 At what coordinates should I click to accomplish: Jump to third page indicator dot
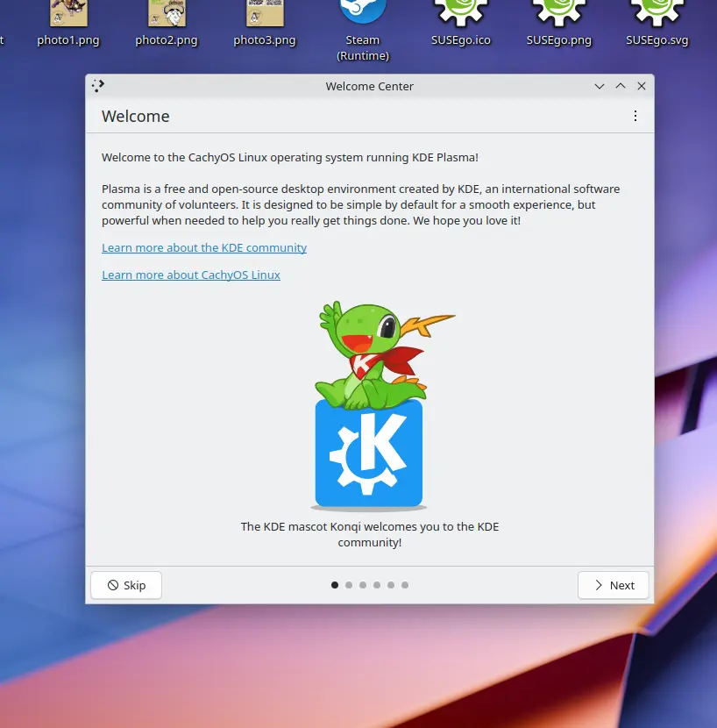coord(363,585)
